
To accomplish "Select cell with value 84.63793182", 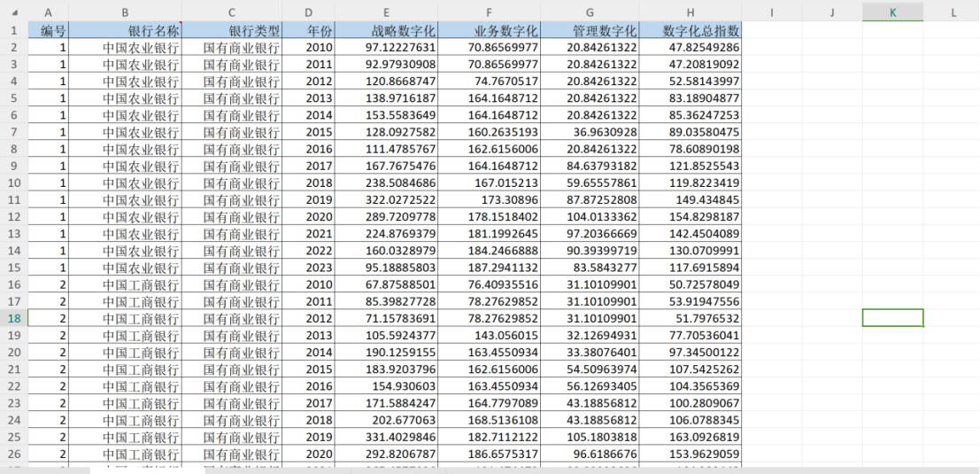I will coord(590,165).
